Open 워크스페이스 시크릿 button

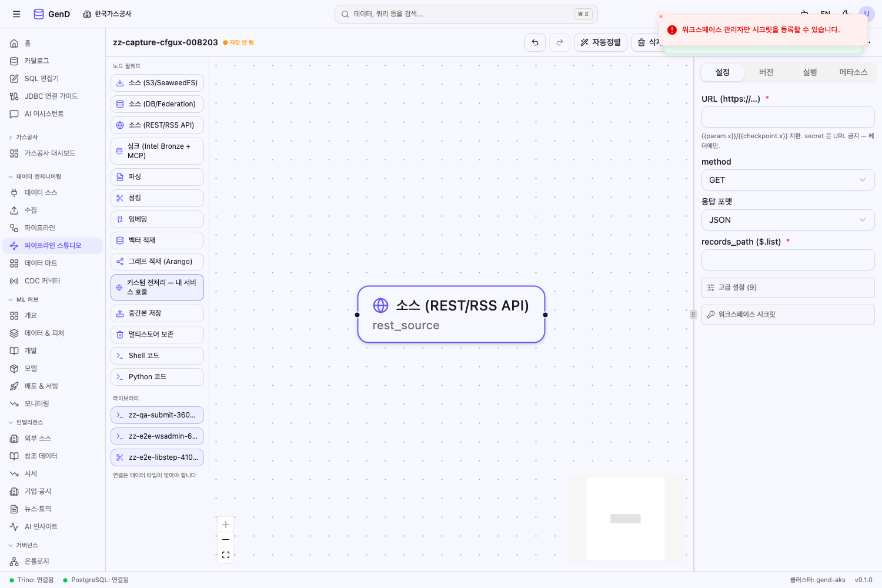click(788, 315)
